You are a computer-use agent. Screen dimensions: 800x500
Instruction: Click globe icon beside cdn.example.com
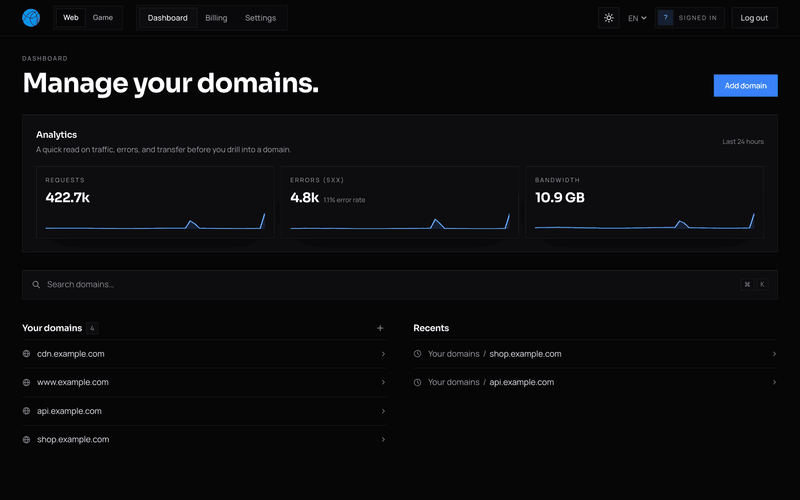[27, 354]
